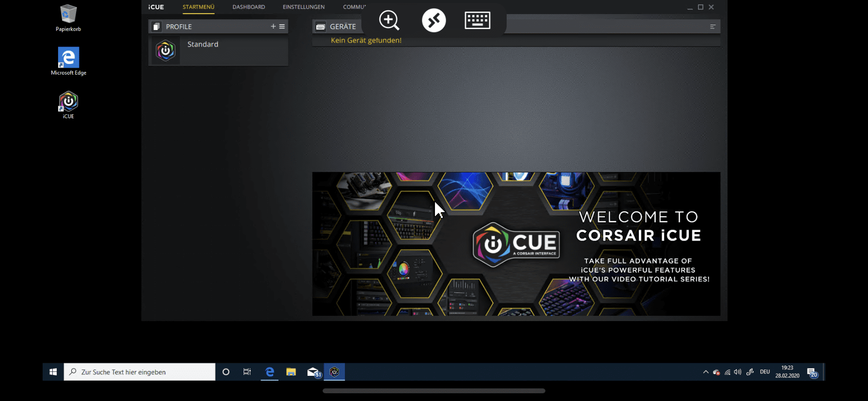Image resolution: width=868 pixels, height=401 pixels.
Task: Switch to the Startmenü tab
Action: 198,7
